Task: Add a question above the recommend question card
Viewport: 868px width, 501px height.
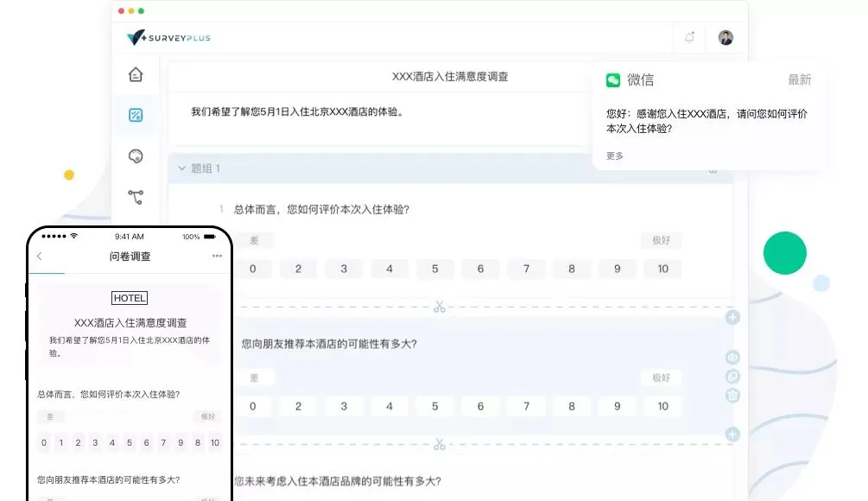Action: click(x=732, y=317)
